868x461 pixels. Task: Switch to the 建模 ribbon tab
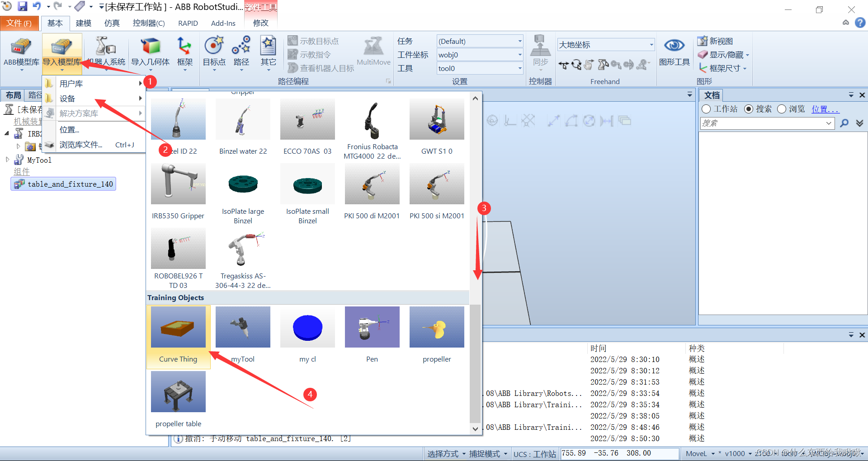click(x=83, y=23)
